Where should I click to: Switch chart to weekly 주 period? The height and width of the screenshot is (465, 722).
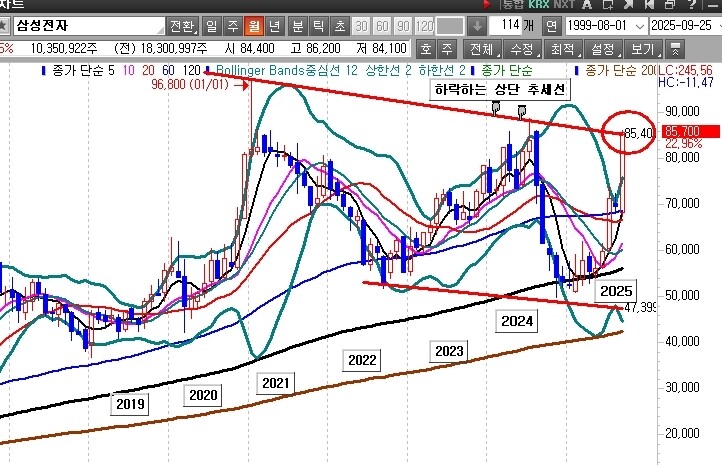pos(233,26)
